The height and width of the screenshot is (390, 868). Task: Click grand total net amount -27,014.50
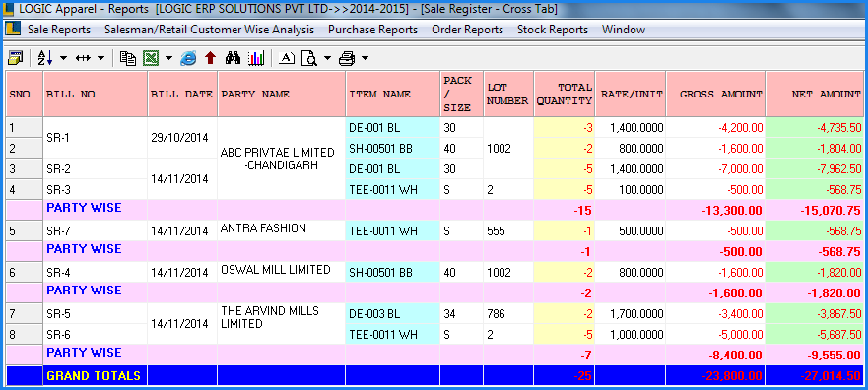814,375
